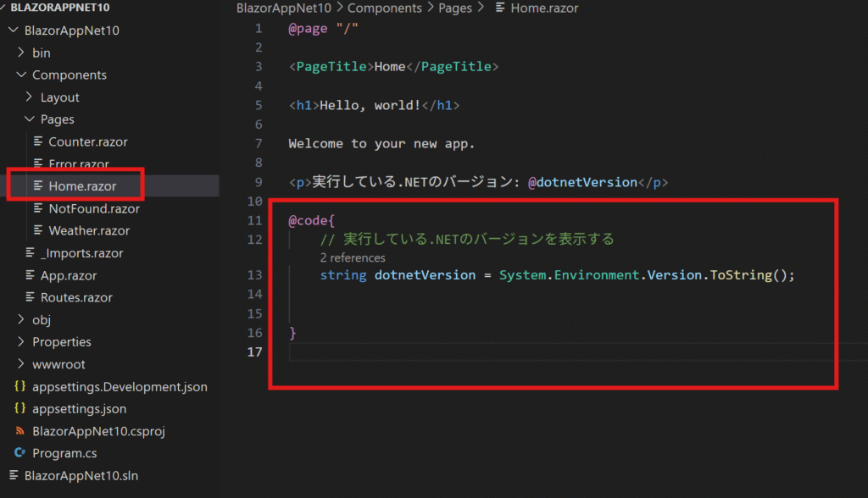Open appsettings.json file
Viewport: 868px width, 498px height.
click(x=79, y=409)
